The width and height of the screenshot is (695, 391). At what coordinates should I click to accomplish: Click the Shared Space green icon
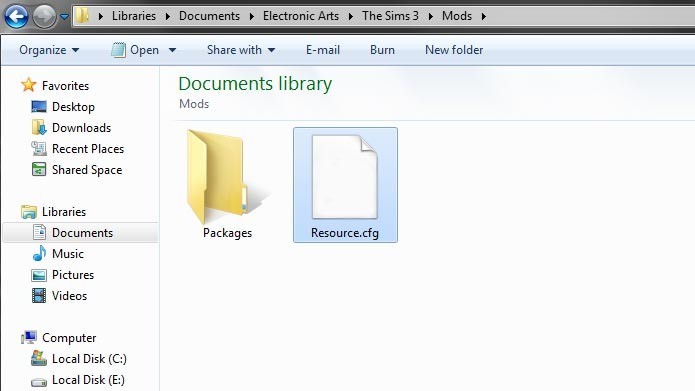tap(39, 169)
